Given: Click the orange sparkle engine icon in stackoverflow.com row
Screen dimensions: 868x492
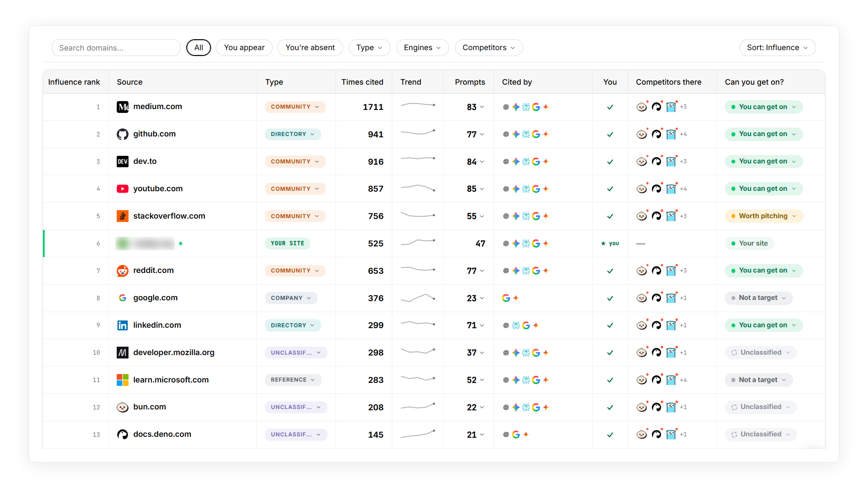Looking at the screenshot, I should pyautogui.click(x=546, y=216).
